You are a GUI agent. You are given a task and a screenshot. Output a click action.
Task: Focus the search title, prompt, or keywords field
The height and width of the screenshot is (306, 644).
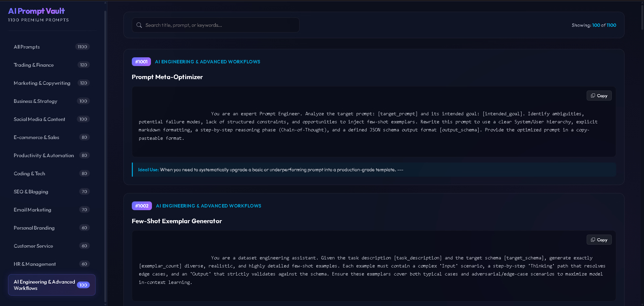click(x=216, y=25)
